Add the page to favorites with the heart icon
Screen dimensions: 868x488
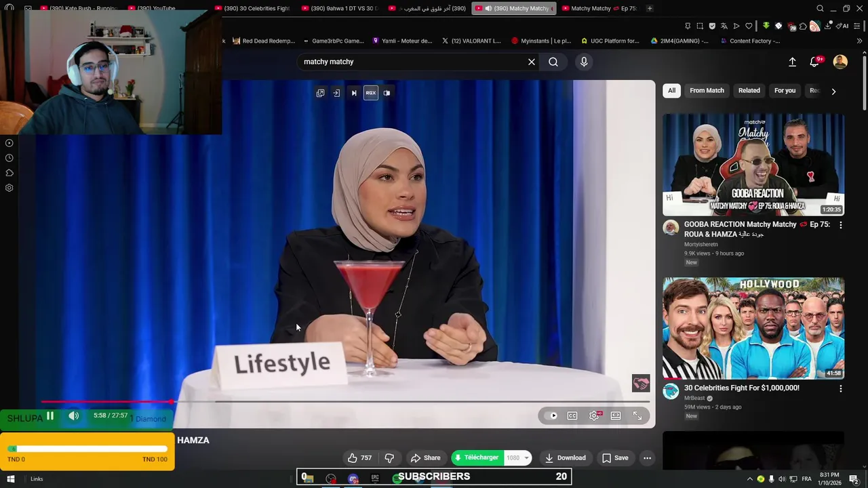coord(749,26)
